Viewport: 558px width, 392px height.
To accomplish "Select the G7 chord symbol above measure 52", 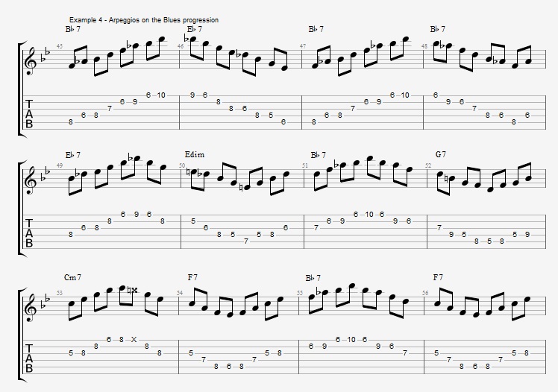I will coord(441,154).
